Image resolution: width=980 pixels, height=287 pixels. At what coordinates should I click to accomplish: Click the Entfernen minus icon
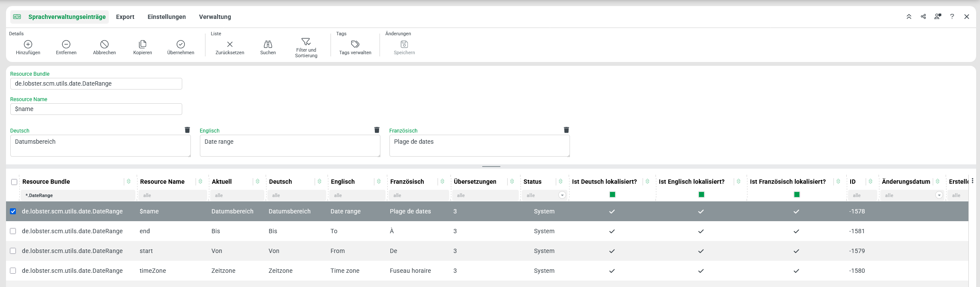point(66,44)
